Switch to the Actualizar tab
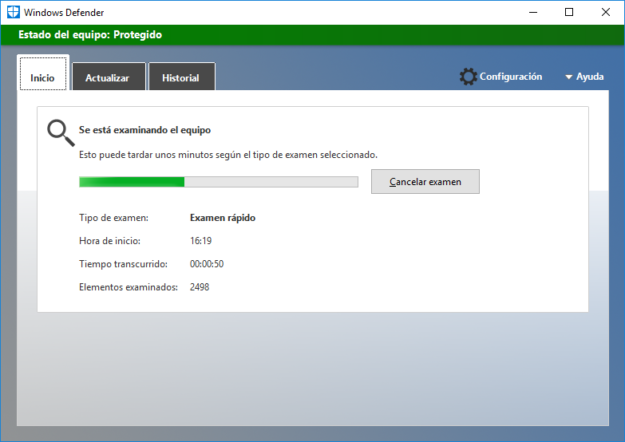 [109, 77]
